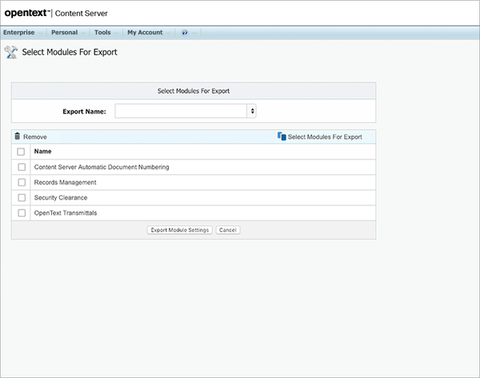
Task: Tick the Records Management checkbox
Action: click(x=22, y=182)
